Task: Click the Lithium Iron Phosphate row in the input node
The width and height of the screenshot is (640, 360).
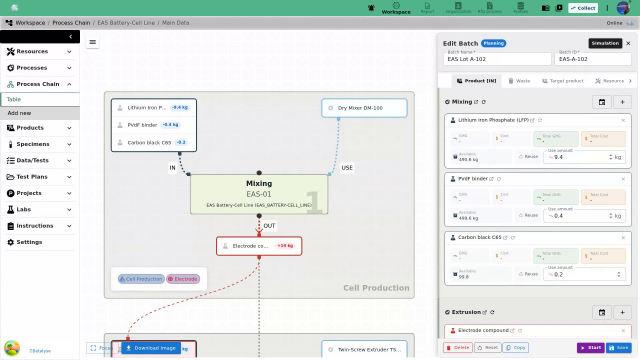Action: pyautogui.click(x=154, y=108)
